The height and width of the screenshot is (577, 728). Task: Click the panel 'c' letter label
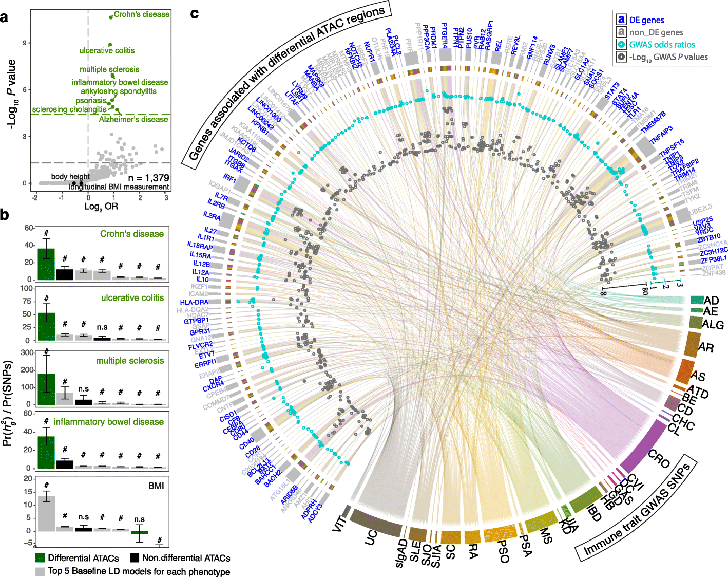click(x=194, y=13)
